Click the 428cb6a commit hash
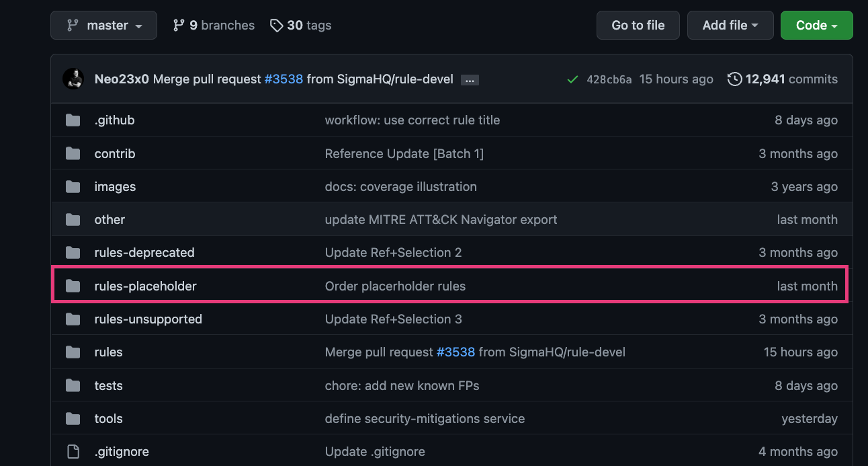The image size is (868, 466). pyautogui.click(x=609, y=79)
